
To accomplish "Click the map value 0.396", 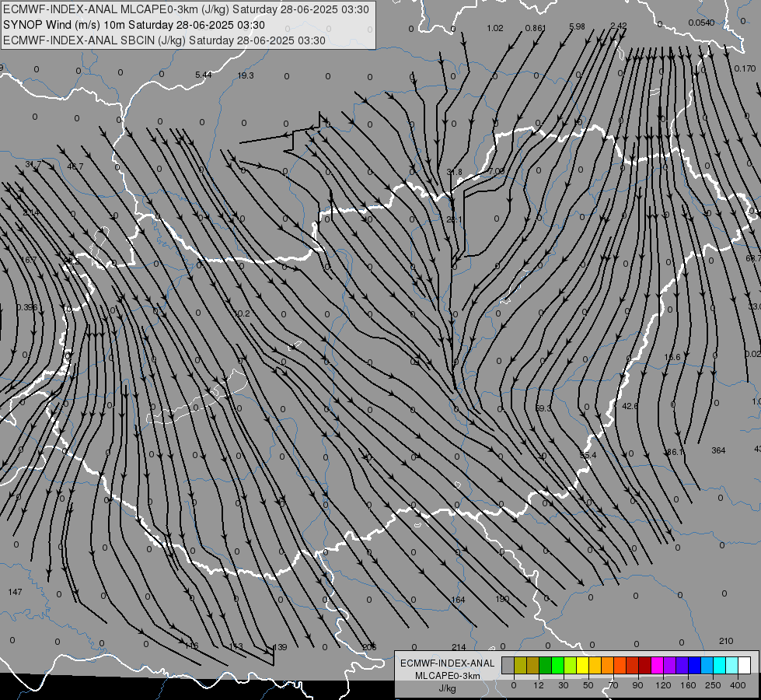I will pos(26,307).
